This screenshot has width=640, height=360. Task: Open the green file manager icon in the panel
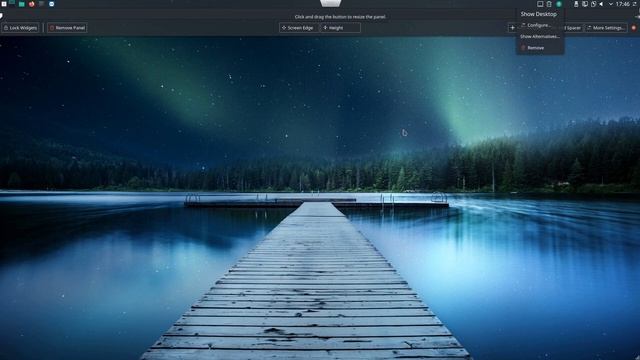click(x=22, y=4)
